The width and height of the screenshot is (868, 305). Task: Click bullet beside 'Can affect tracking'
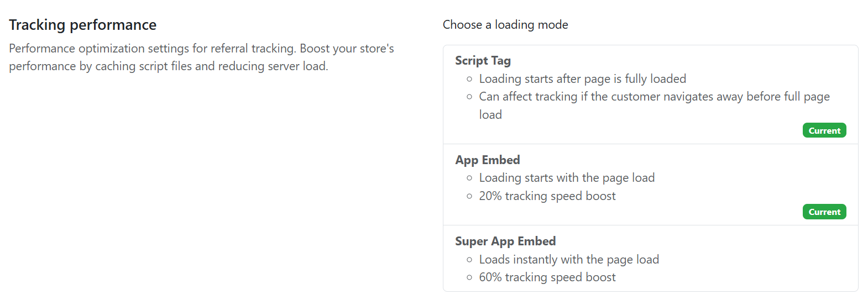click(x=469, y=97)
